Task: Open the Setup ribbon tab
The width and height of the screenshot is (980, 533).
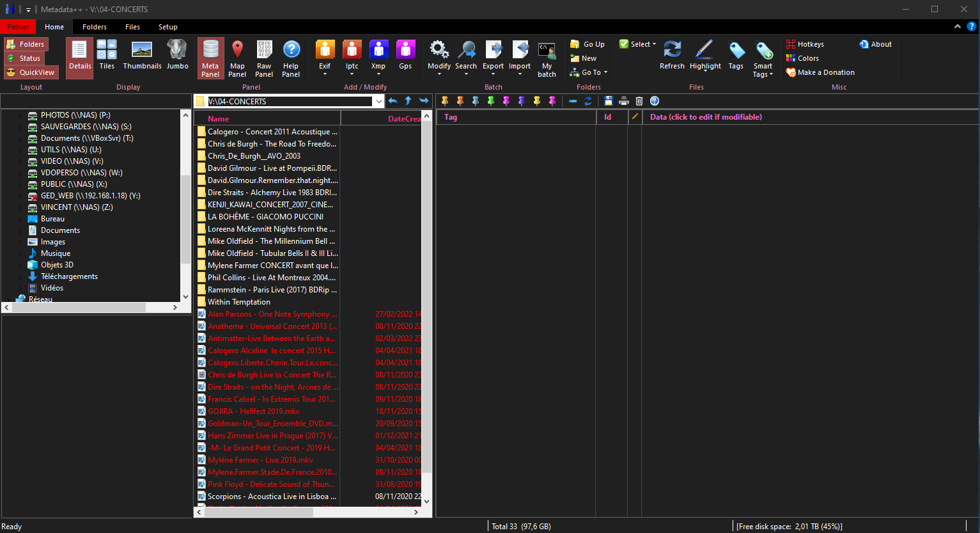Action: [x=168, y=27]
